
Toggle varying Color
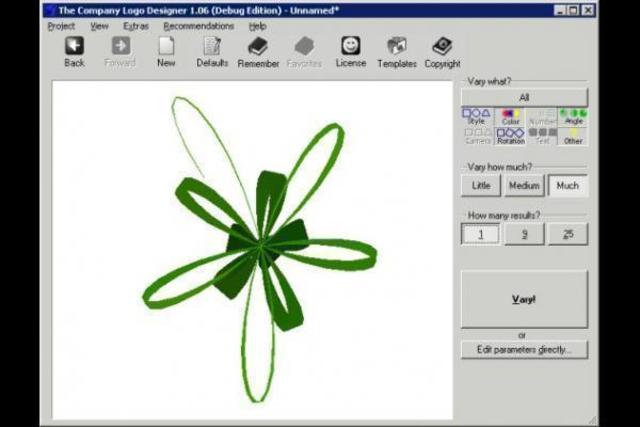(x=510, y=117)
